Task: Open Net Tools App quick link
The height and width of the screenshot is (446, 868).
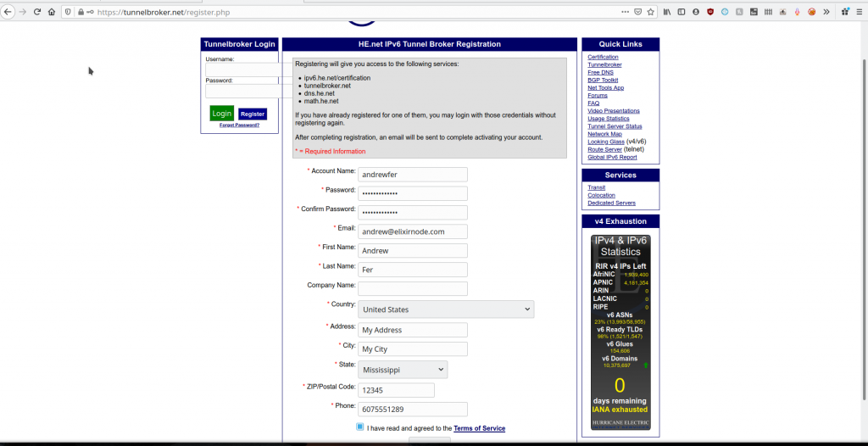Action: (x=605, y=88)
